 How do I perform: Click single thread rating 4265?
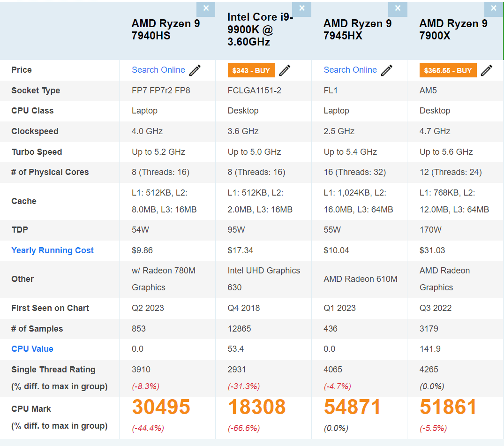(x=429, y=370)
